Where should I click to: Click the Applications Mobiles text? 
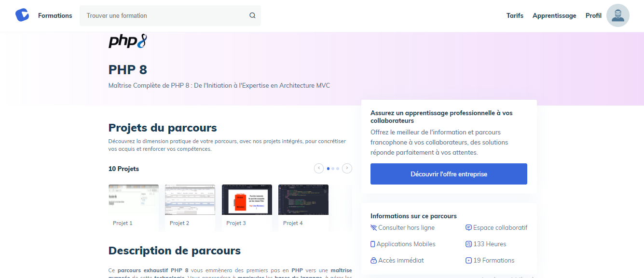coord(406,244)
